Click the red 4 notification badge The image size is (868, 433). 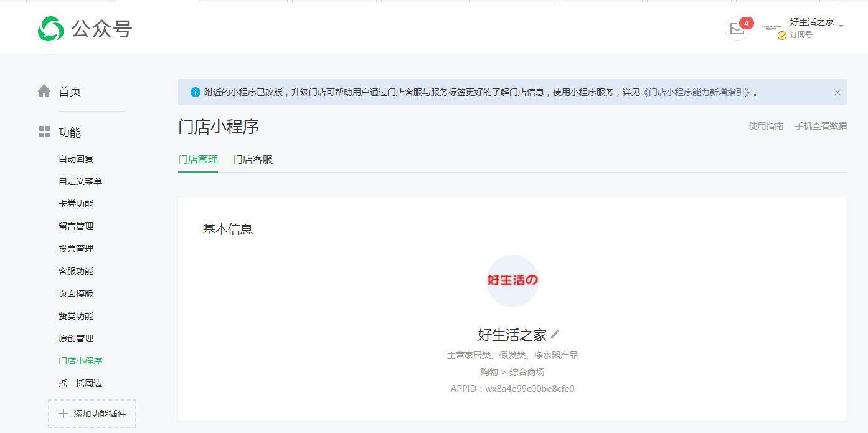(747, 23)
